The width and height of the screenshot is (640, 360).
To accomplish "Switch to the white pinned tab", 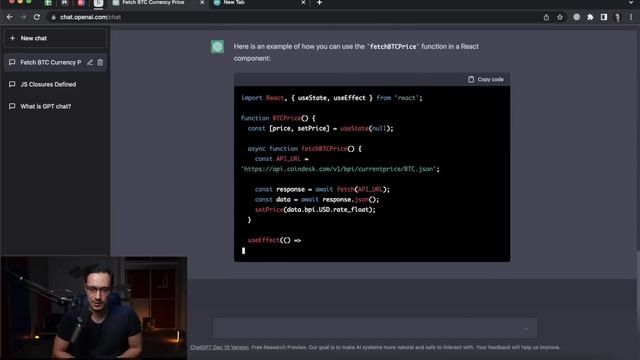I will [x=98, y=3].
